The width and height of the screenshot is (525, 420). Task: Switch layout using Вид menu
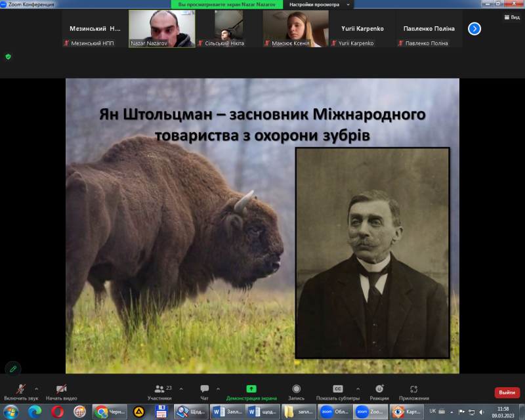(511, 17)
